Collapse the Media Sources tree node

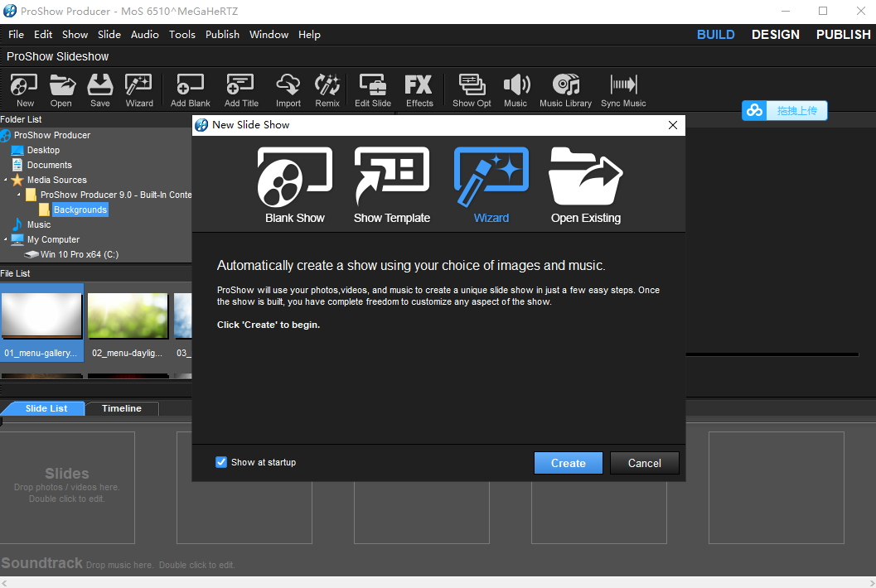(x=6, y=180)
